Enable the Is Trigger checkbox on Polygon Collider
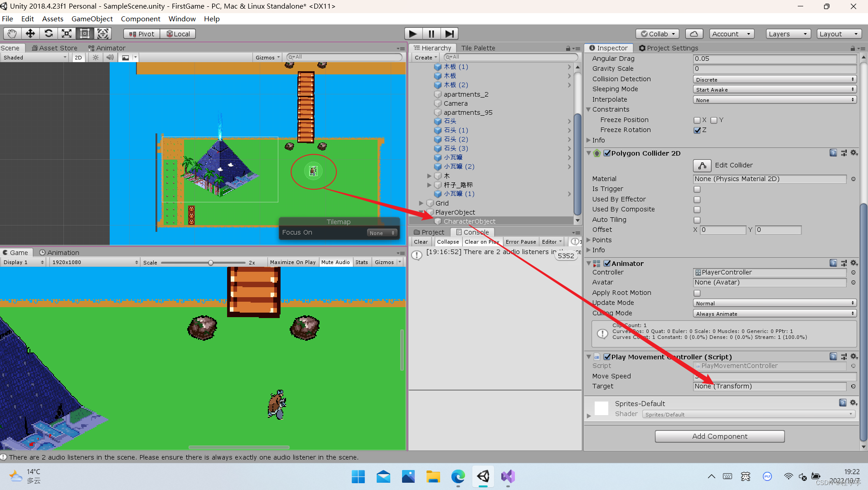This screenshot has height=490, width=868. [697, 189]
